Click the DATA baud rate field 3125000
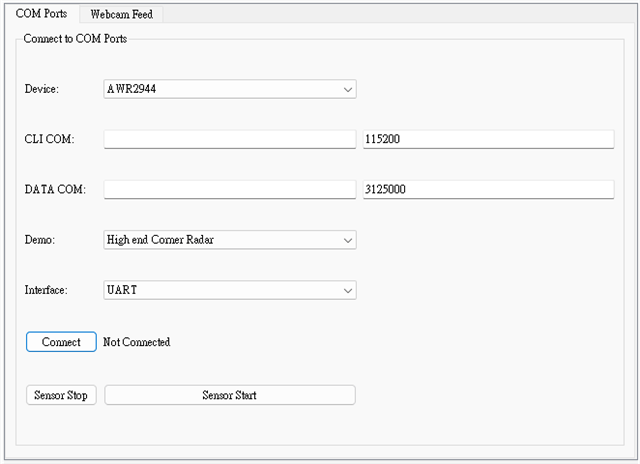 click(x=487, y=190)
